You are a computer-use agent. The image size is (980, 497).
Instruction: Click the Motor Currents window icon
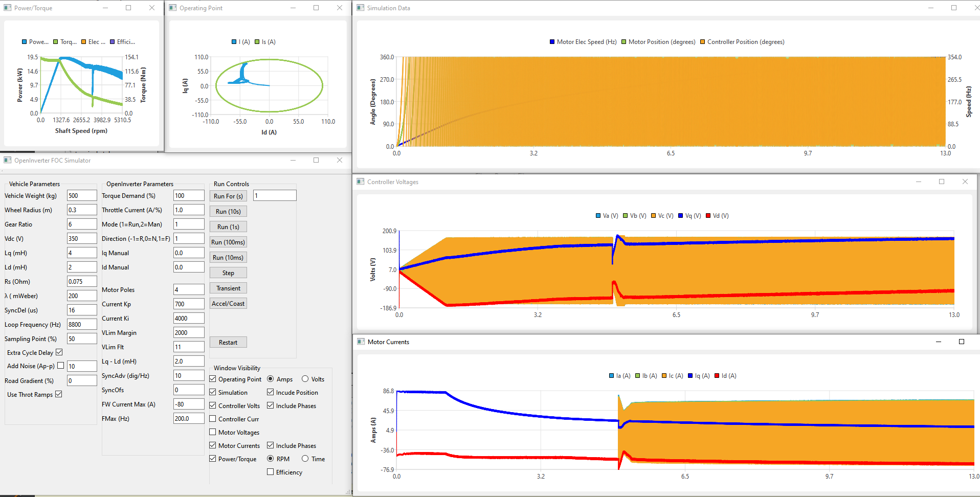click(361, 342)
